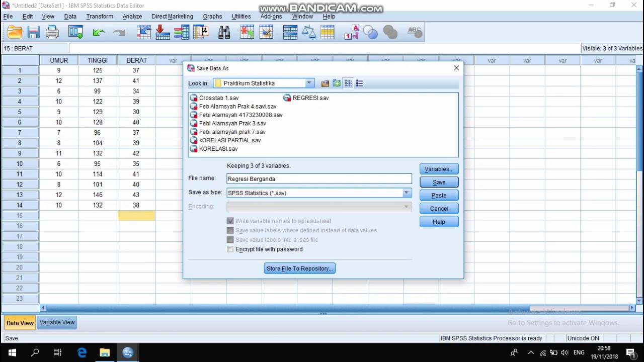Toggle Write variable names to spreadsheet checkbox
Screen dimensions: 644x362
[230, 221]
